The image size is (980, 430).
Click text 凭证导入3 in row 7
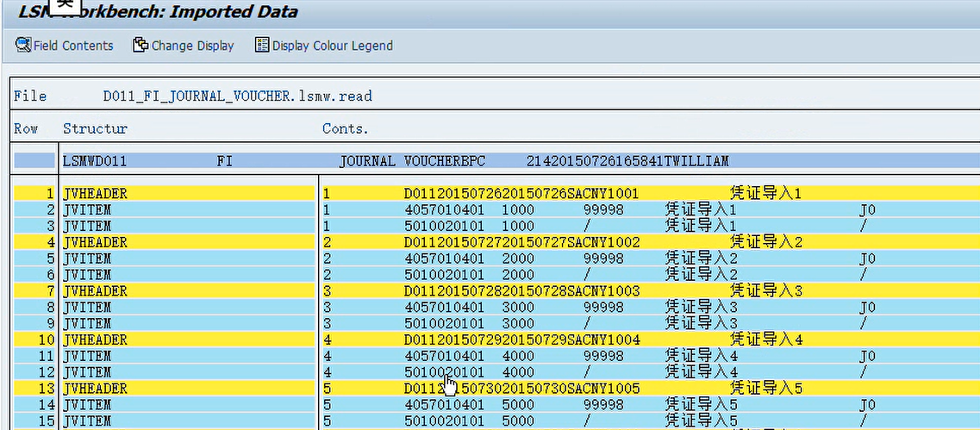click(765, 291)
